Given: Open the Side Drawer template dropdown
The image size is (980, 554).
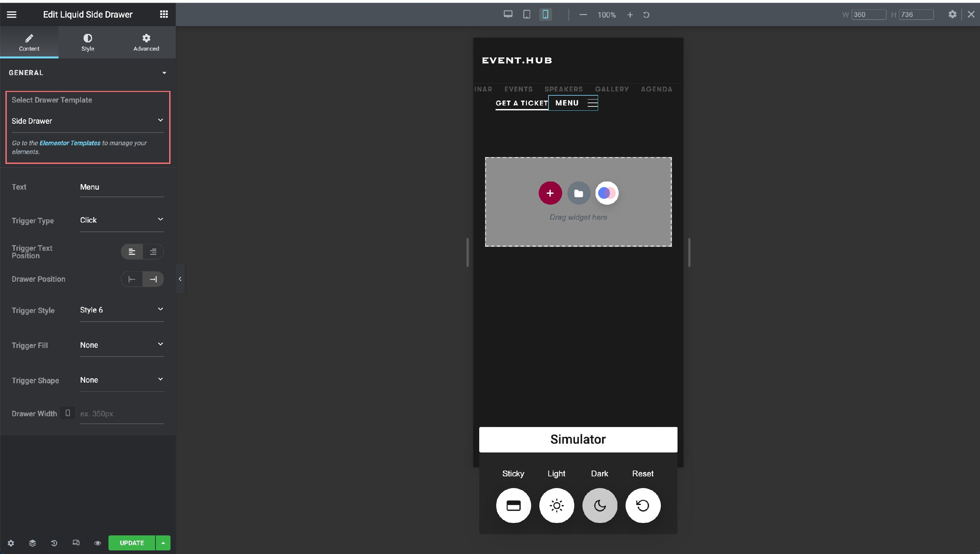Looking at the screenshot, I should tap(88, 120).
